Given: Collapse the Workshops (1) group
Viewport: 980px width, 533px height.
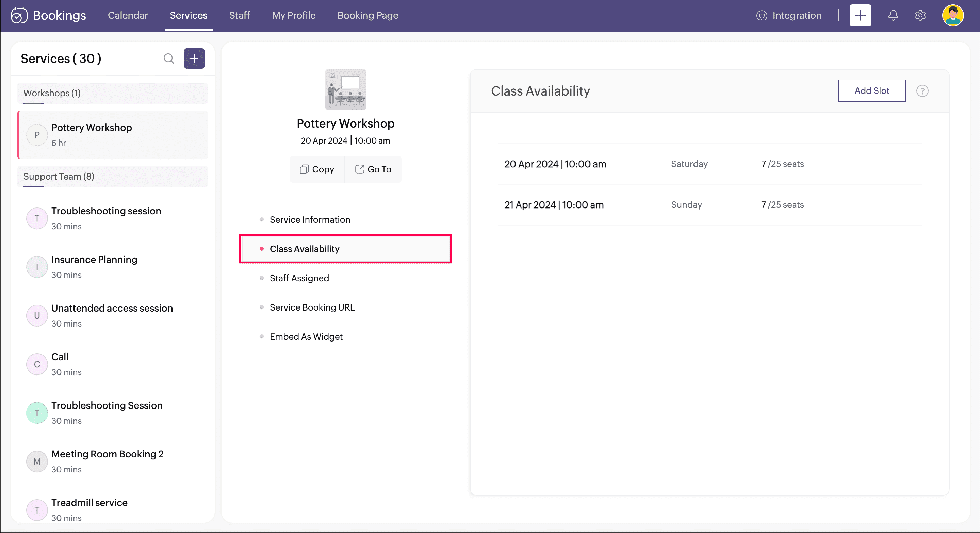Looking at the screenshot, I should (113, 93).
